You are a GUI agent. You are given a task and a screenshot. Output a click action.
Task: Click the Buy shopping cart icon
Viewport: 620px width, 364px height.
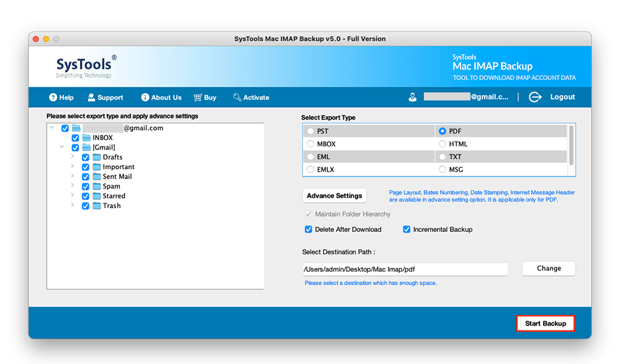click(x=198, y=97)
